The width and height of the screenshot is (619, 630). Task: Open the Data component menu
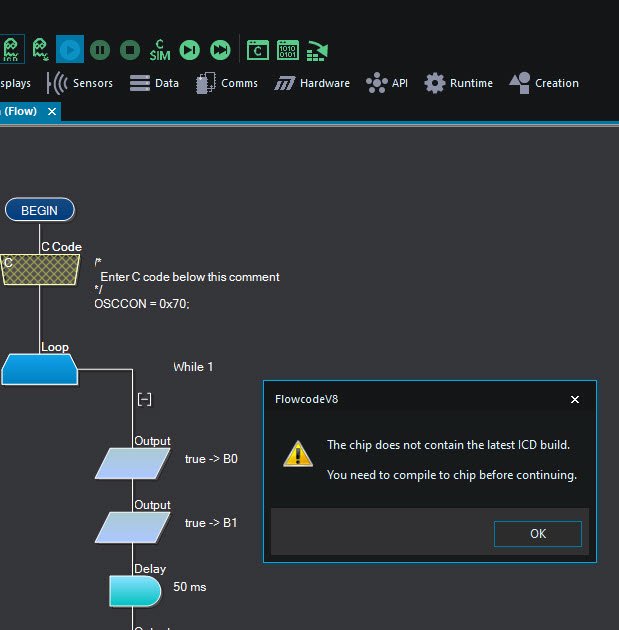click(154, 83)
